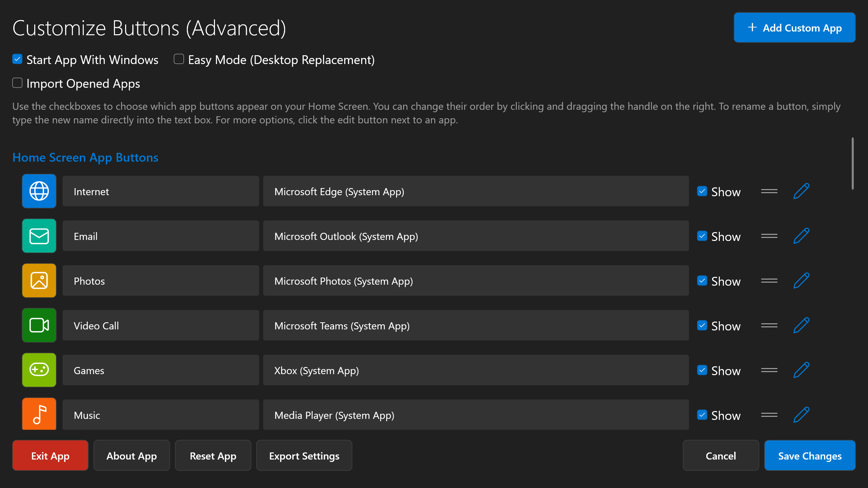This screenshot has height=488, width=868.
Task: Click the Exit App button
Action: (x=50, y=455)
